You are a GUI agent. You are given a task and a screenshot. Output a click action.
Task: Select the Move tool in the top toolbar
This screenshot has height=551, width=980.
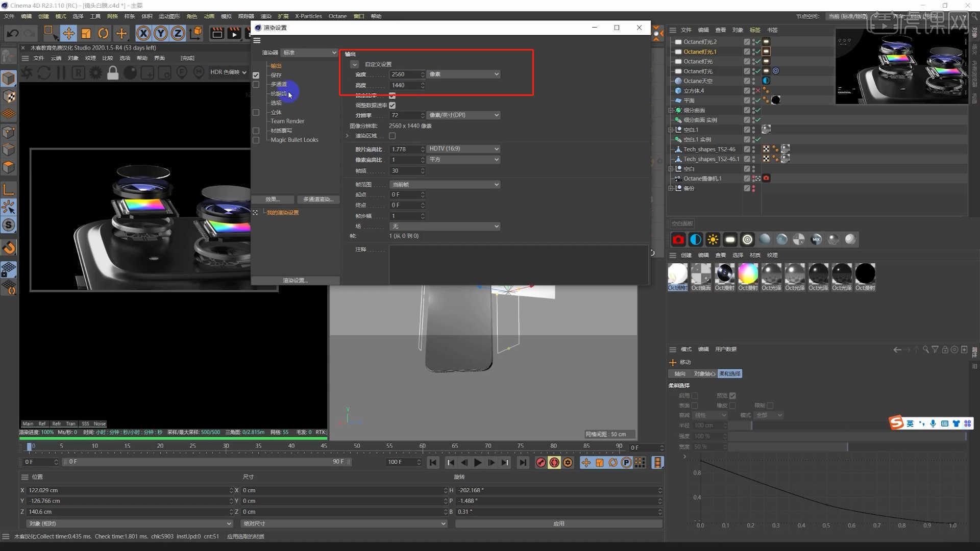point(69,33)
